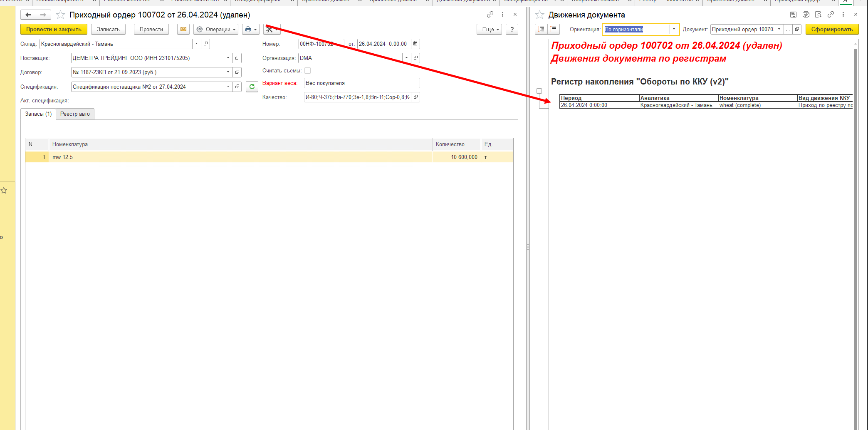Open Поставщик record with open-form icon
The width and height of the screenshot is (868, 430).
coord(237,58)
